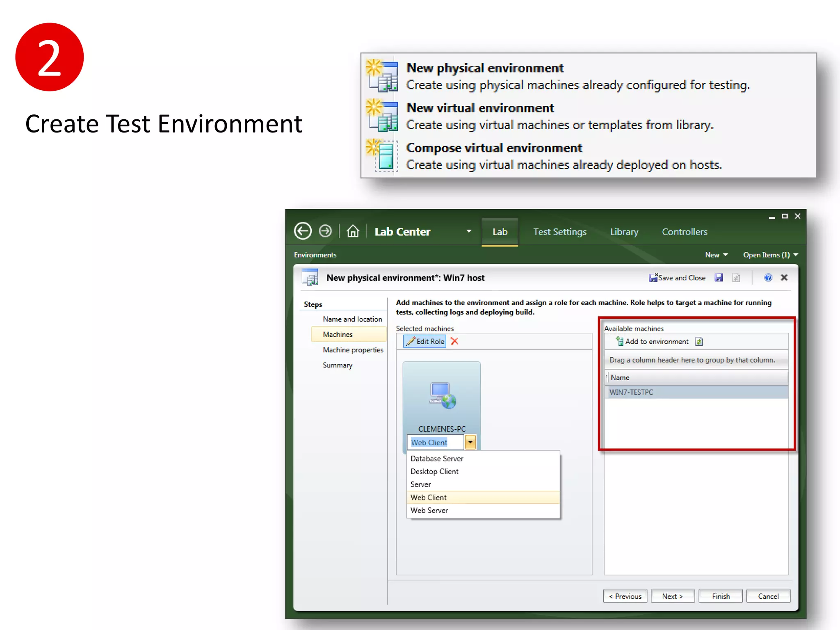
Task: Choose Server from role list
Action: point(483,484)
